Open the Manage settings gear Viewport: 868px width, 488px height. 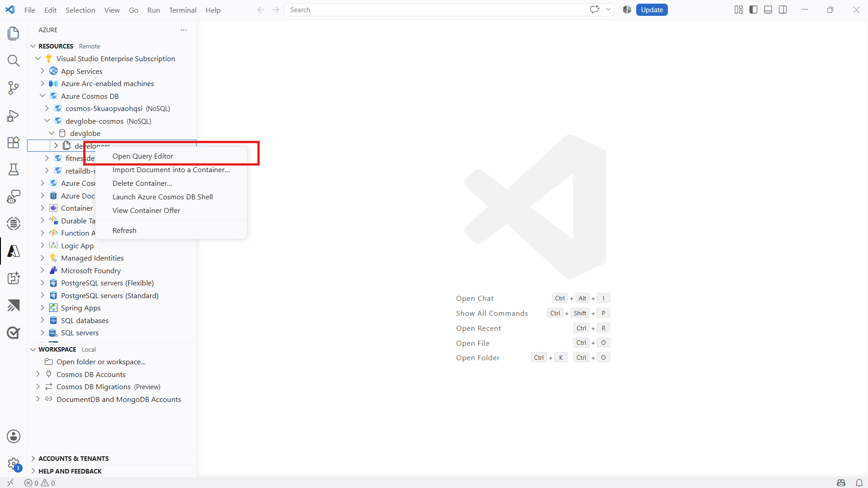tap(14, 464)
